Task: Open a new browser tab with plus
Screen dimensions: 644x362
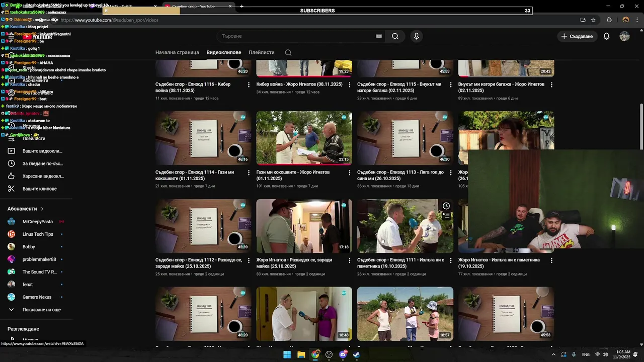Action: click(x=242, y=6)
